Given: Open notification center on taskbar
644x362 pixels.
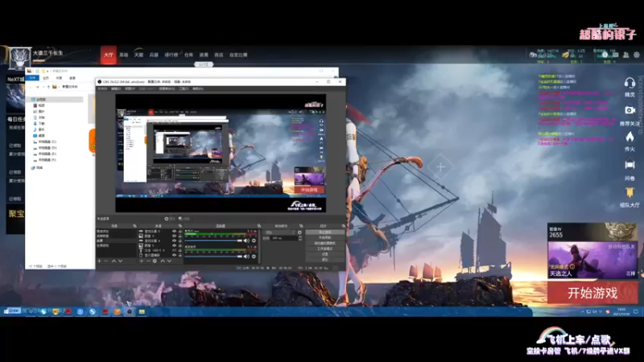Looking at the screenshot, I should pos(636,311).
